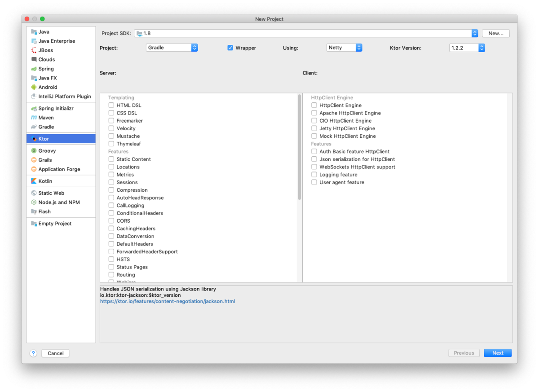Image resolution: width=539 pixels, height=392 pixels.
Task: Toggle the Wrapper checkbox
Action: (230, 48)
